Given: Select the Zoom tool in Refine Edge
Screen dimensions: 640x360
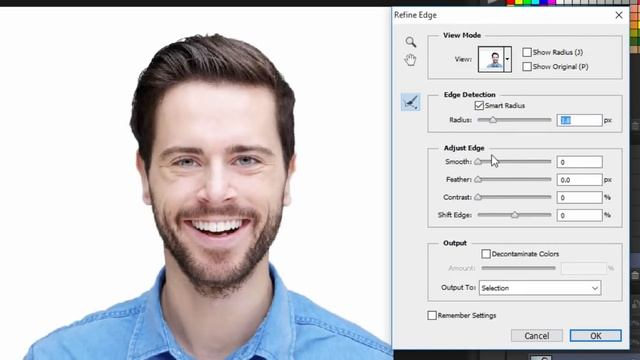Looking at the screenshot, I should (411, 42).
